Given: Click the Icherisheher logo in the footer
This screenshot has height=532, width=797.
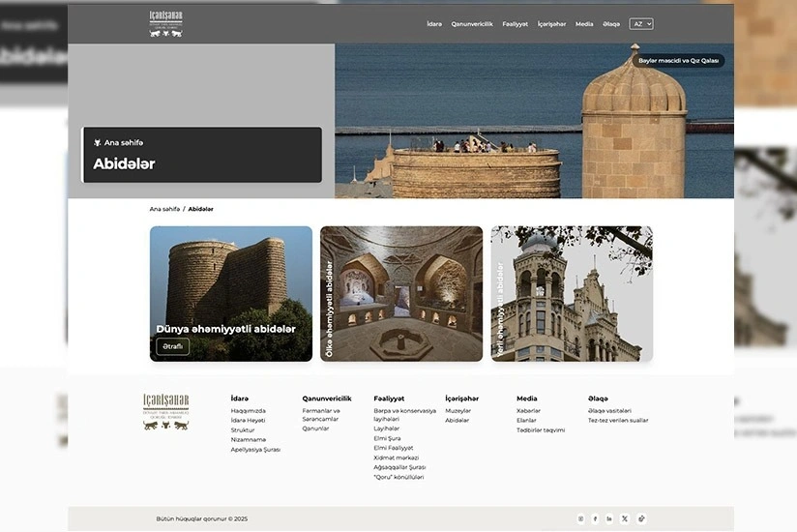Looking at the screenshot, I should pos(165,412).
